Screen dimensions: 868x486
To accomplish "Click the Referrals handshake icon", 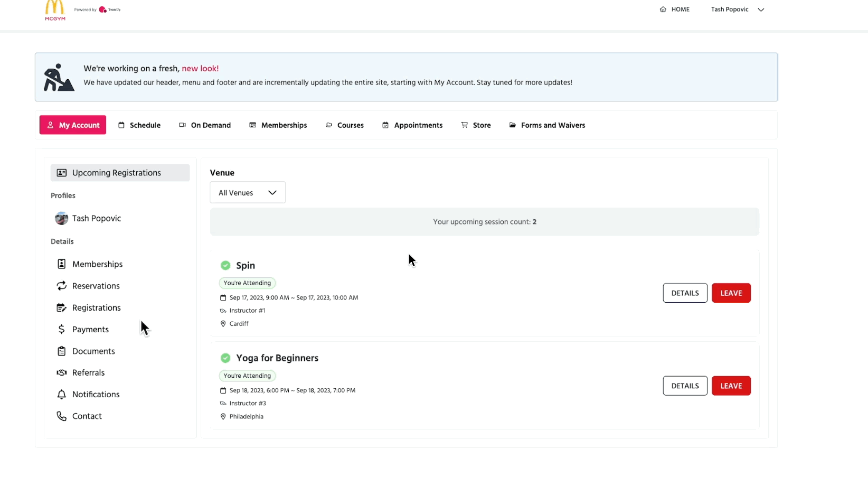I will point(62,373).
